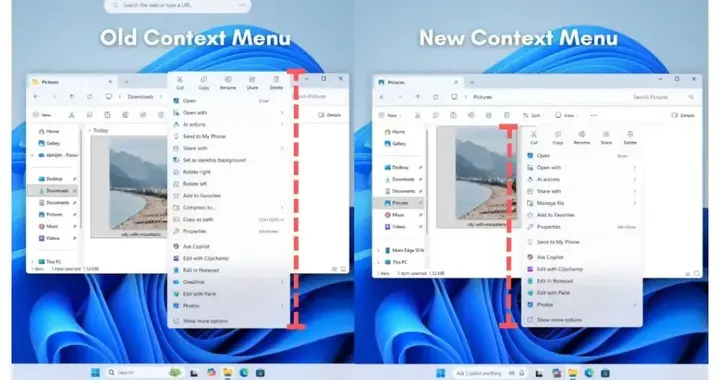Screen dimensions: 720x380
Task: Click Cut icon in the old context menu
Action: (x=180, y=79)
